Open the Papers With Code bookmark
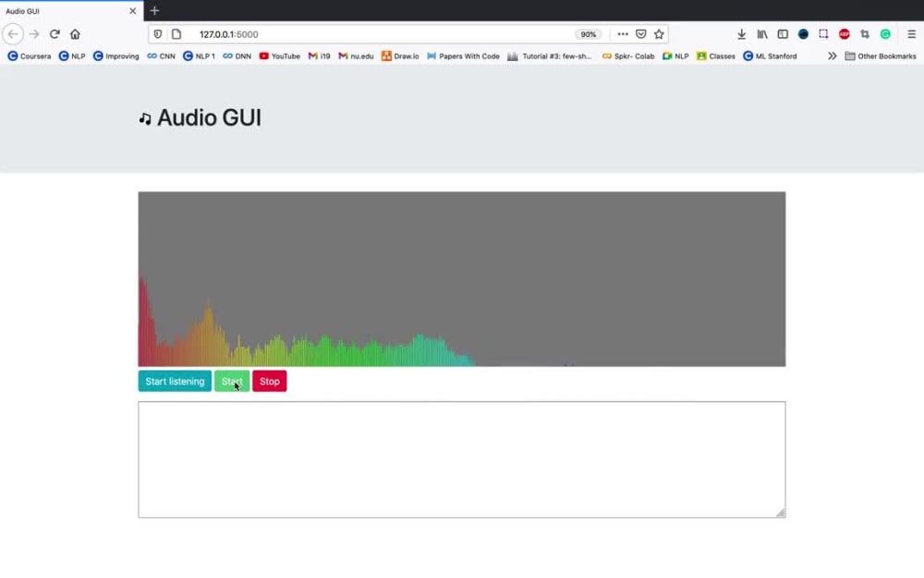This screenshot has height=578, width=924. tap(463, 56)
